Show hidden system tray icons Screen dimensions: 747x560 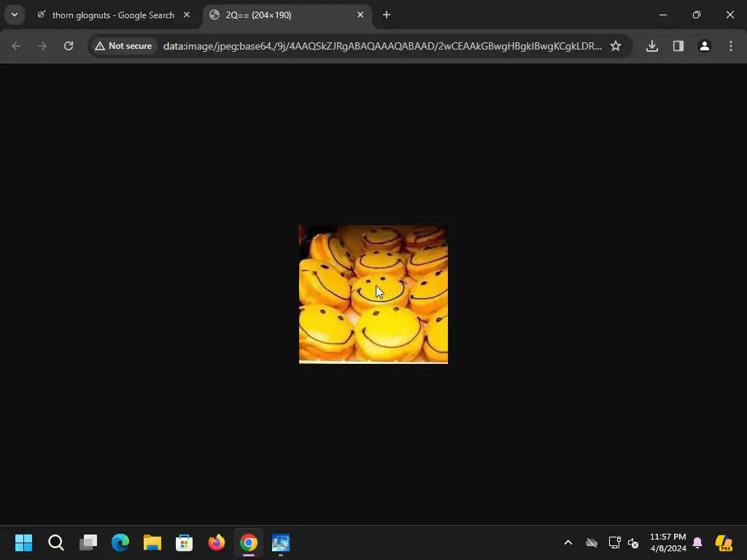[x=568, y=542]
